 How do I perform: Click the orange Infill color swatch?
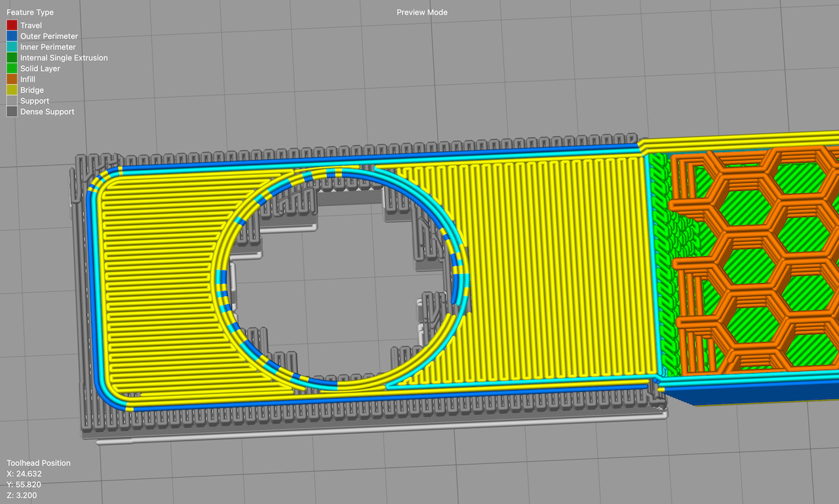12,79
